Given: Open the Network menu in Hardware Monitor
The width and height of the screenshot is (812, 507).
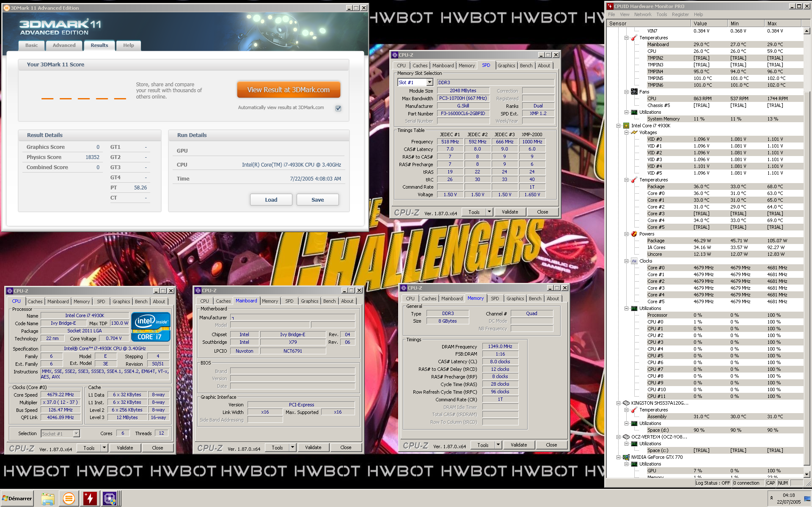Looking at the screenshot, I should coord(642,14).
